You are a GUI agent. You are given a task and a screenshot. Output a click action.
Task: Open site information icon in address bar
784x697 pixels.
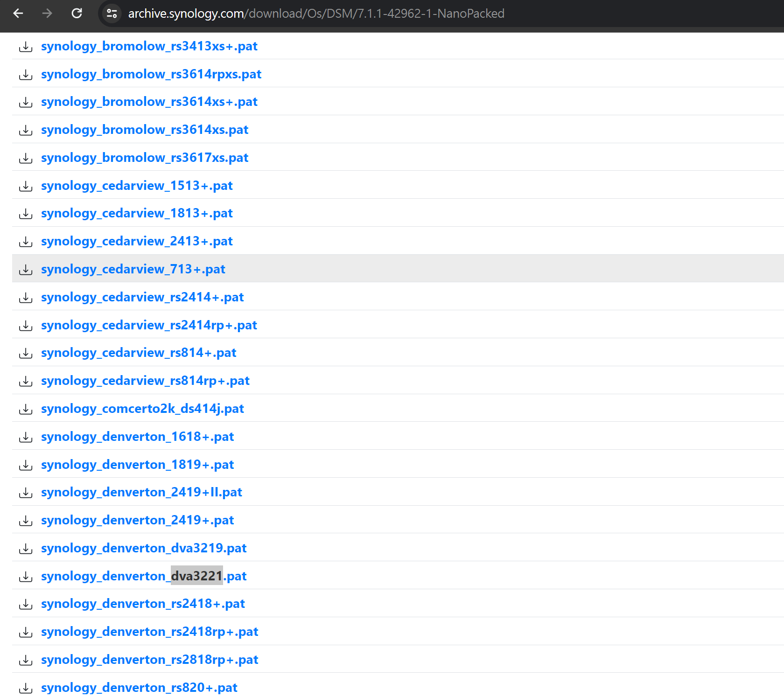(x=112, y=14)
